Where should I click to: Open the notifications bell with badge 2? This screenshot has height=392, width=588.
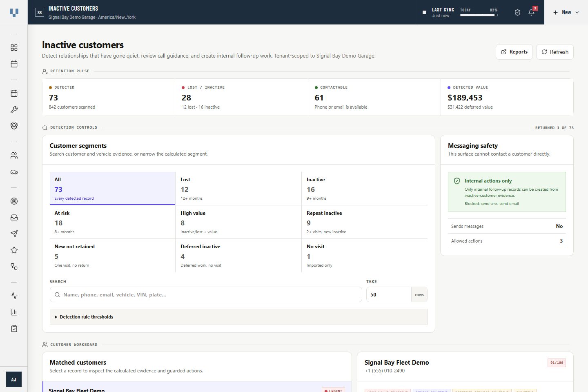(532, 12)
